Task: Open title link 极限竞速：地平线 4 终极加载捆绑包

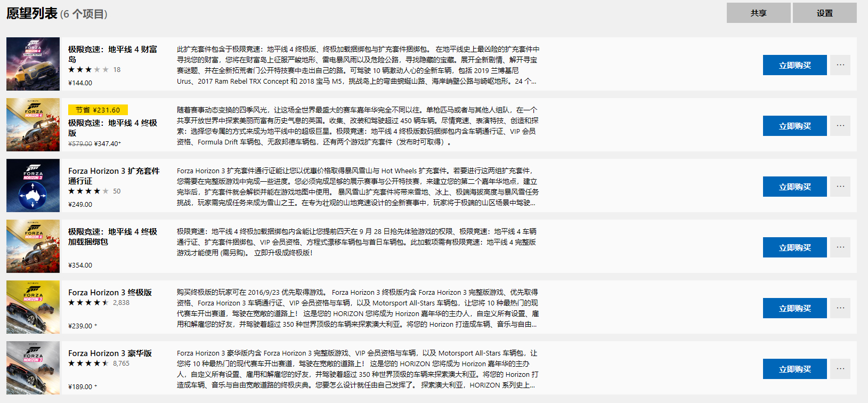Action: point(112,237)
